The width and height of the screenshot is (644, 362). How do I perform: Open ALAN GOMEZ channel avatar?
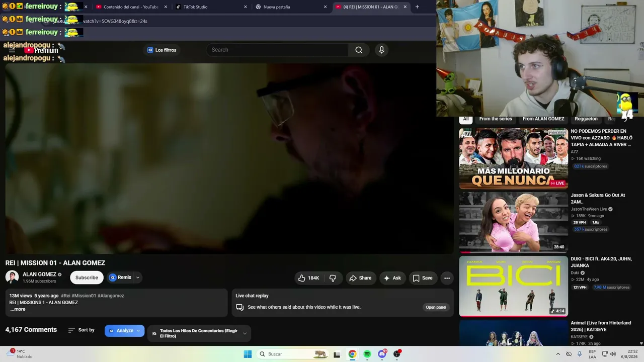point(12,277)
